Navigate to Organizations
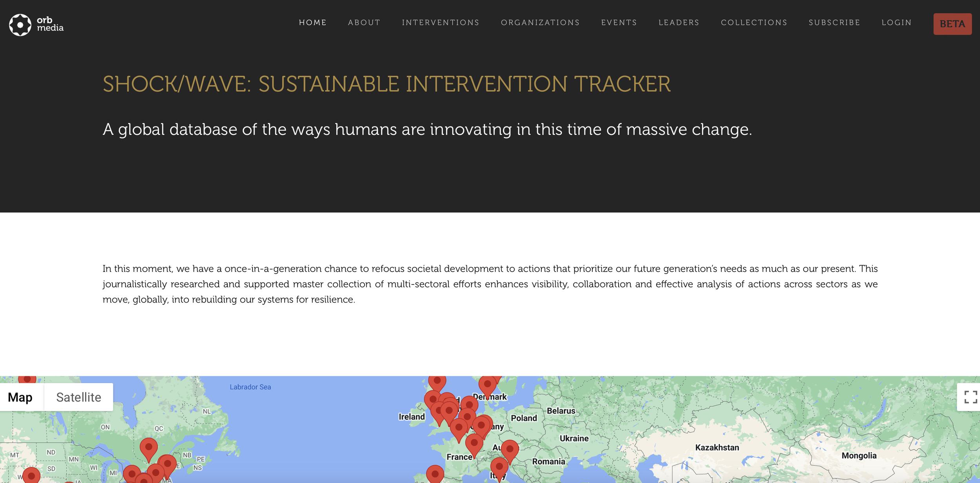Viewport: 980px width, 483px height. click(x=540, y=23)
